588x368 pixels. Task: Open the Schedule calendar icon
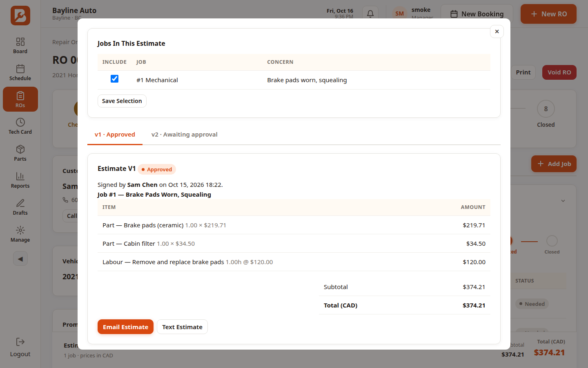point(20,69)
